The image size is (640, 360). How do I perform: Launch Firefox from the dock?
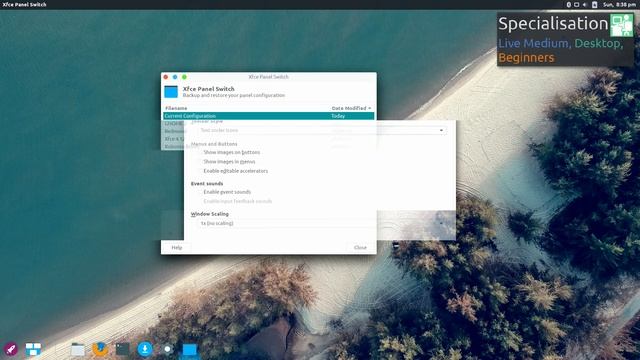(100, 349)
